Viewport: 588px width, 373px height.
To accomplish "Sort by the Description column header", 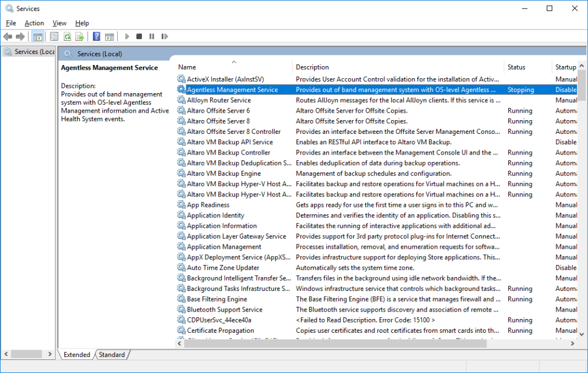I will [399, 67].
